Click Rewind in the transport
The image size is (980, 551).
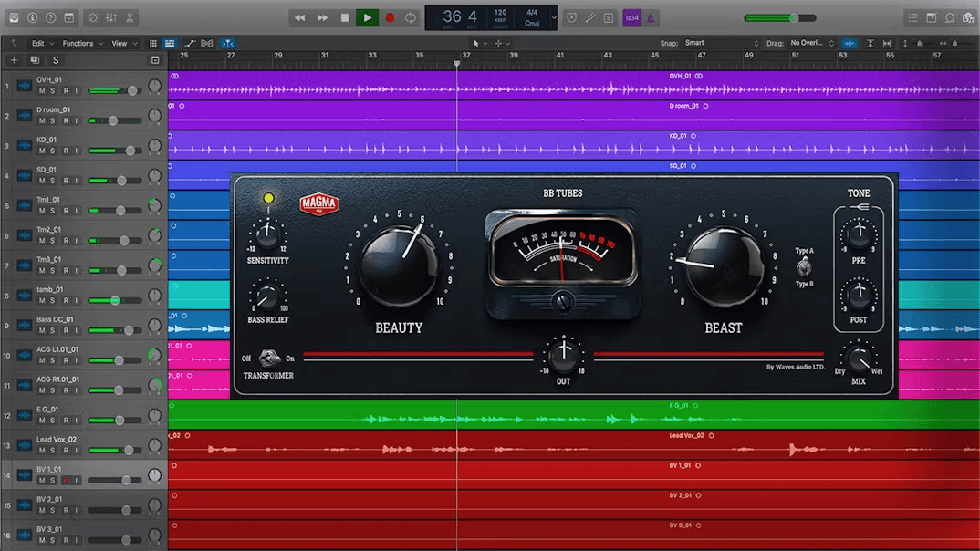pyautogui.click(x=299, y=18)
